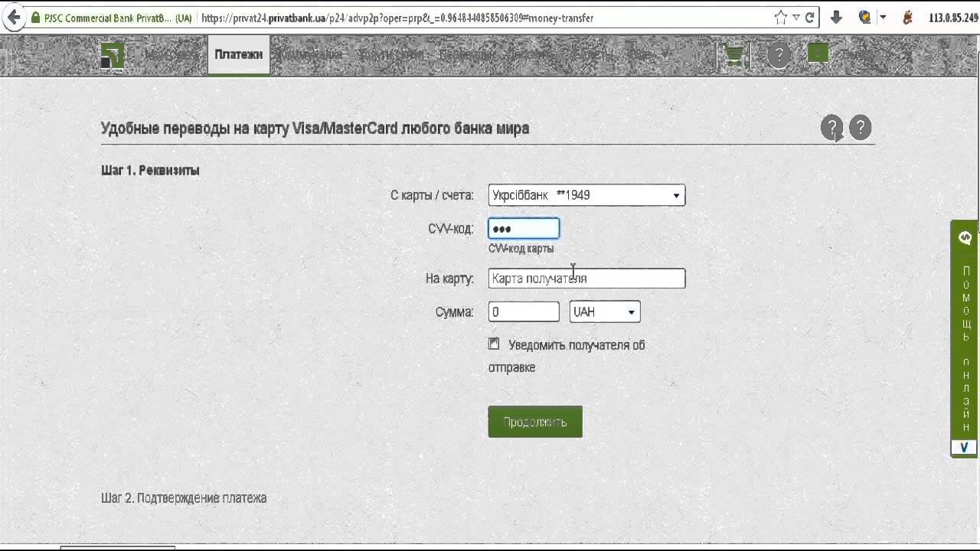
Task: Click the round blue-yellow extension icon
Action: tap(865, 17)
